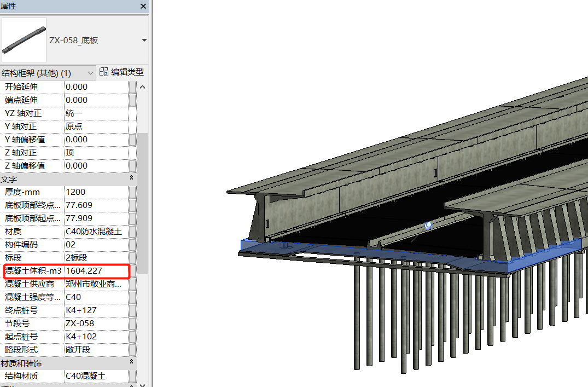Image resolution: width=588 pixels, height=387 pixels.
Task: Close the 属性 properties panel
Action: (x=143, y=6)
